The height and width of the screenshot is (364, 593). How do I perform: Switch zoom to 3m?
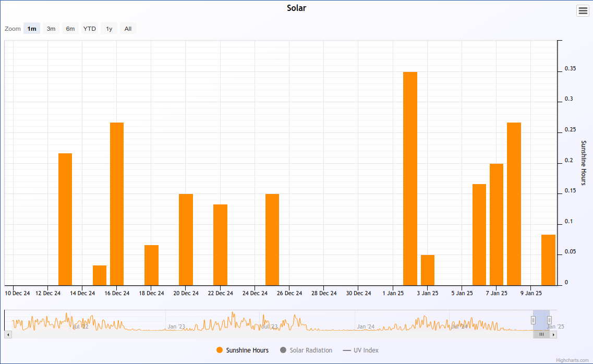click(51, 29)
